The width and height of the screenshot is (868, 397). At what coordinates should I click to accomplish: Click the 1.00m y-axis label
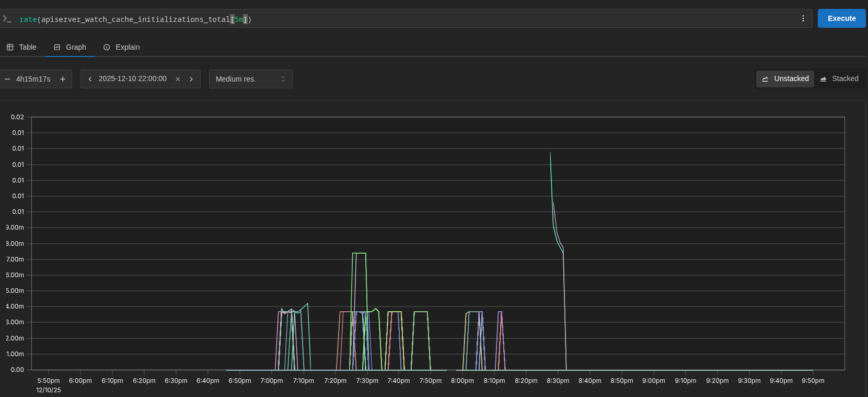click(x=15, y=354)
